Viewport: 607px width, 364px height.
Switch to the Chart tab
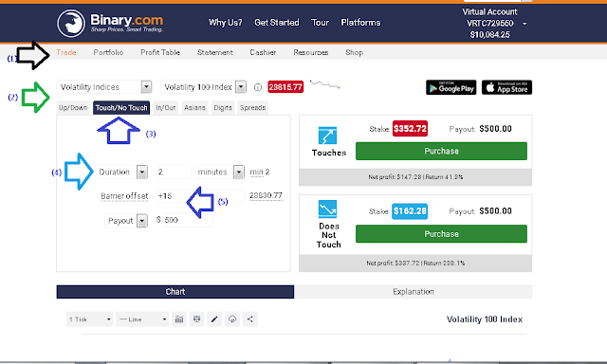pyautogui.click(x=175, y=292)
